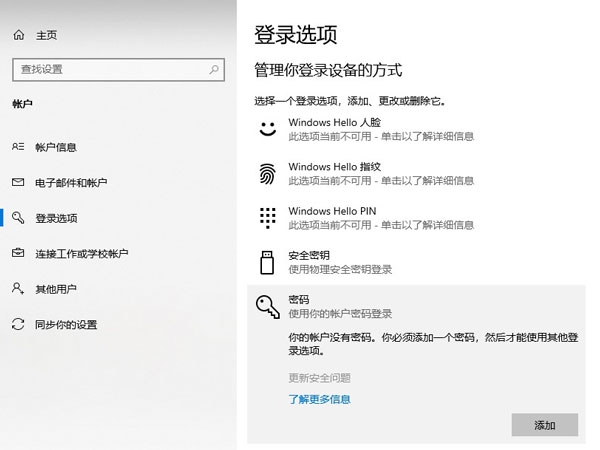The height and width of the screenshot is (450, 600).
Task: Go to 电子邮件和帐户 settings
Action: pos(70,183)
